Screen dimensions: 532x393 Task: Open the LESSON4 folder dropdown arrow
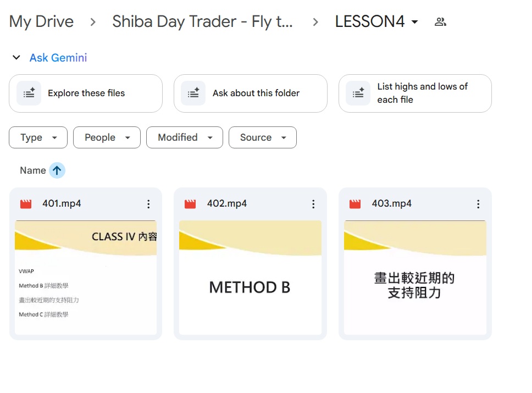(x=414, y=22)
